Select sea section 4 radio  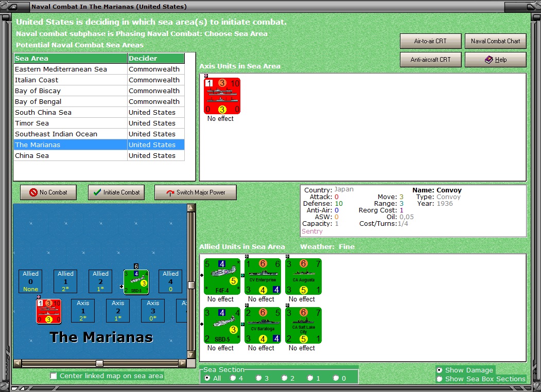[233, 378]
